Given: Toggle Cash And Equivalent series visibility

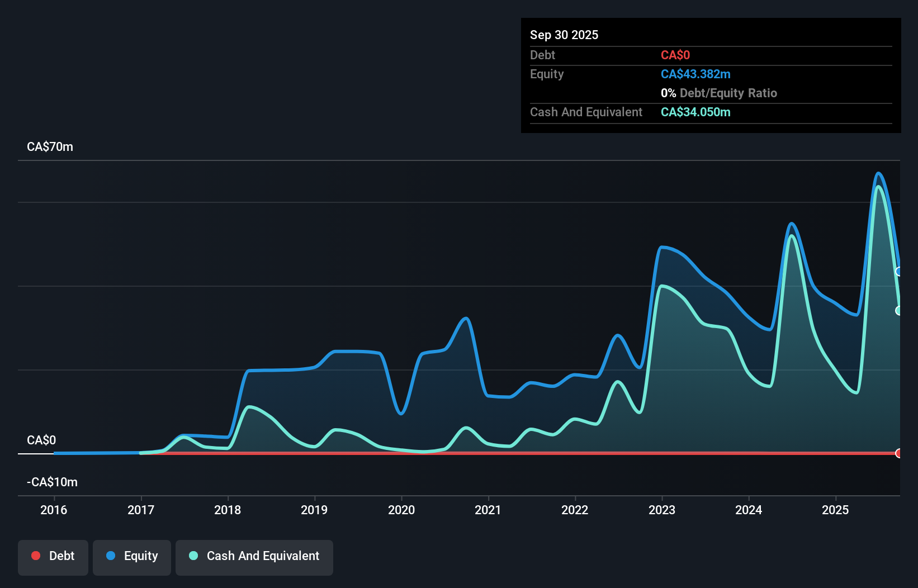Looking at the screenshot, I should [254, 556].
